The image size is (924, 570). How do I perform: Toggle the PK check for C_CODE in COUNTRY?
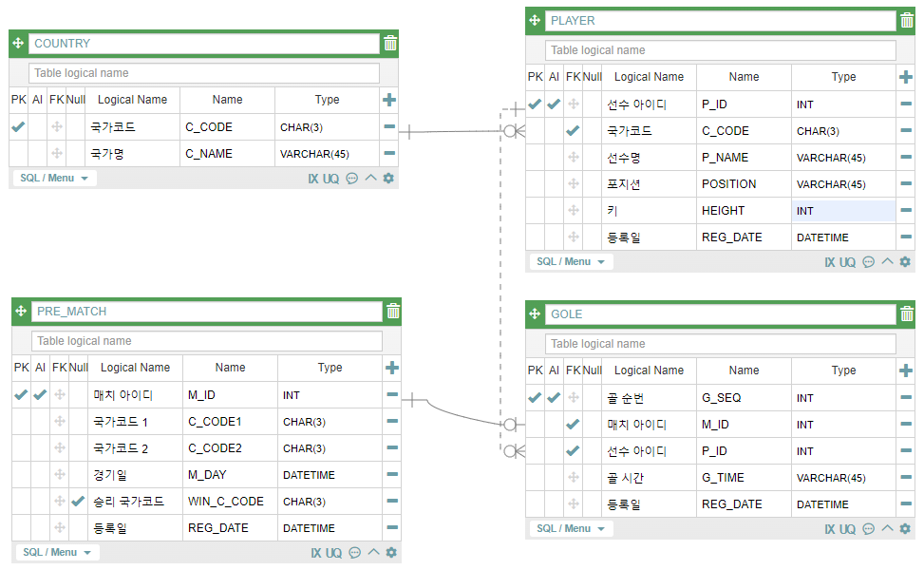pyautogui.click(x=18, y=126)
